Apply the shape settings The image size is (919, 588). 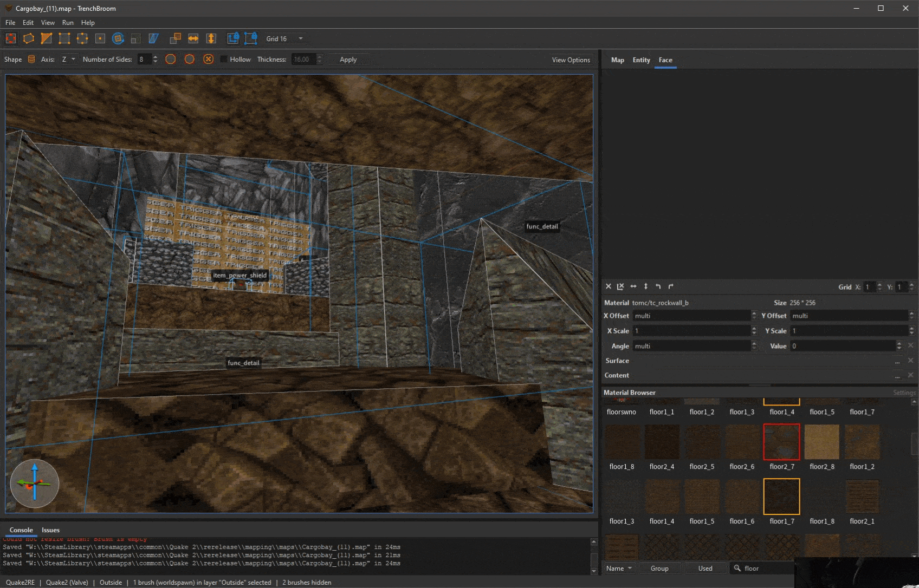[348, 60]
